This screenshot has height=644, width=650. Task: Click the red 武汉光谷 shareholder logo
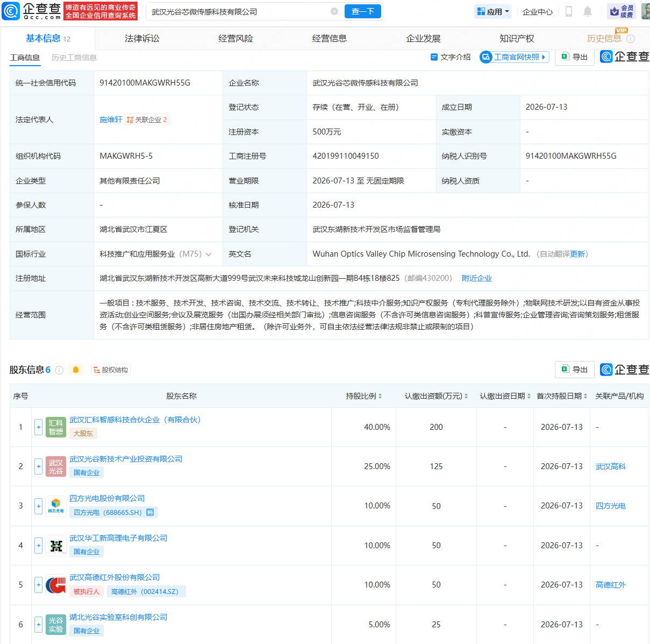pyautogui.click(x=56, y=466)
